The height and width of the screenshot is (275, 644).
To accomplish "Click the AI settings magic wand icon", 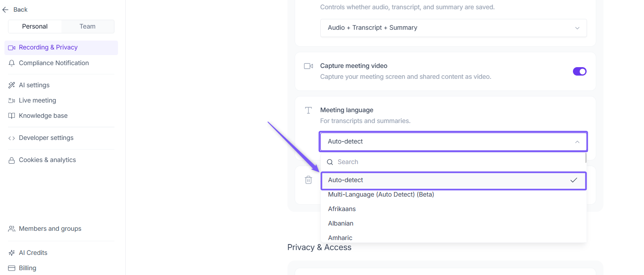I will point(12,85).
